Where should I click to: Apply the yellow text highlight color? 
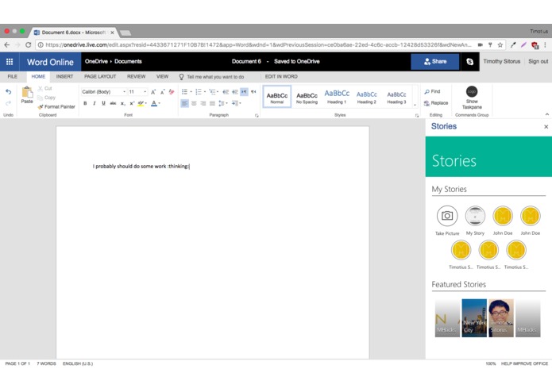(x=141, y=103)
